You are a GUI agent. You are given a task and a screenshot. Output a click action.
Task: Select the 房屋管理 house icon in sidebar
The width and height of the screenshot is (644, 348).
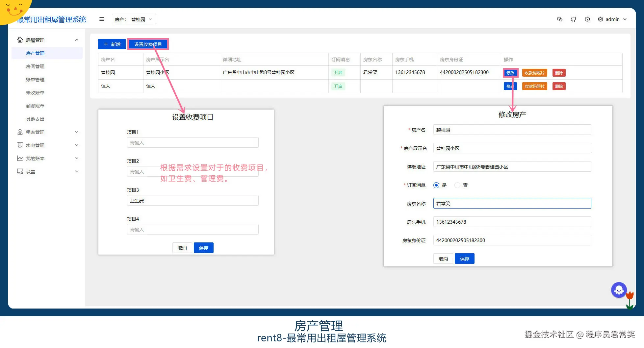(20, 40)
